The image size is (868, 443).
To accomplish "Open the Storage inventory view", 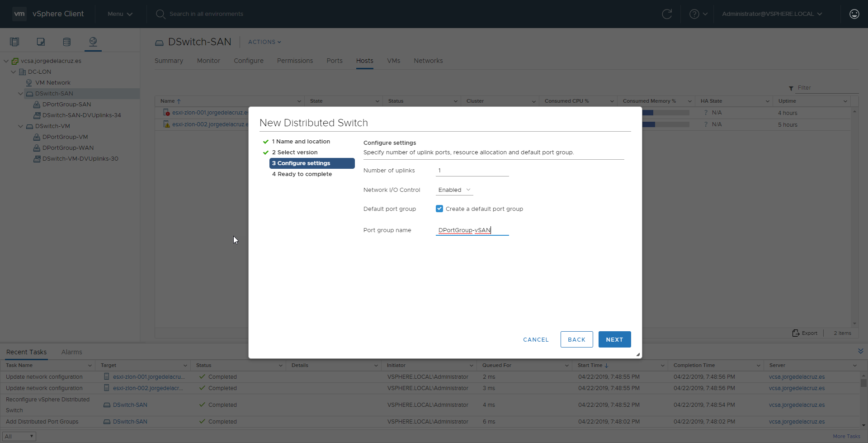I will (67, 42).
